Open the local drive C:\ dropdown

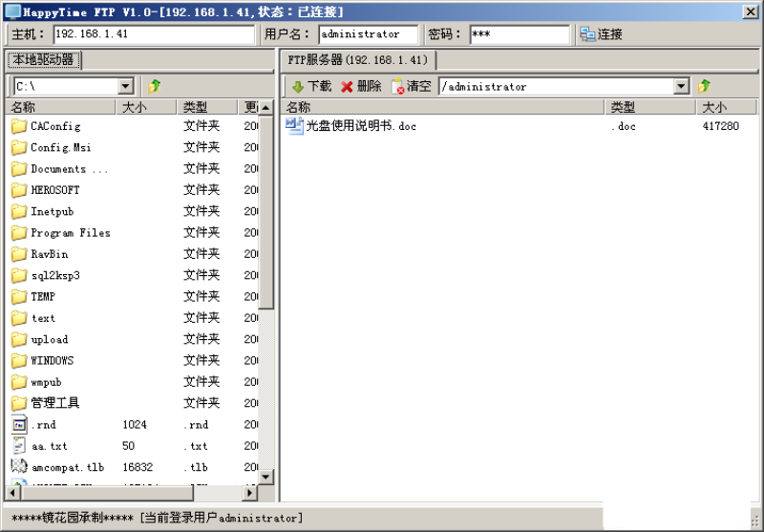point(126,87)
